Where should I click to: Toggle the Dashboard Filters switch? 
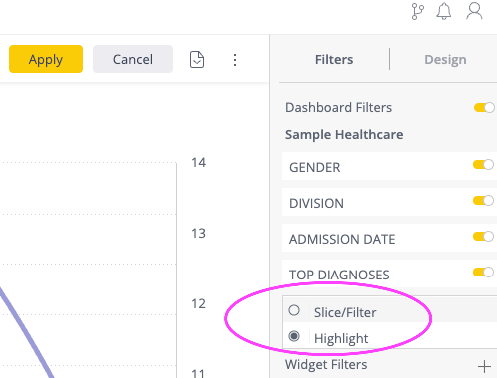click(484, 108)
